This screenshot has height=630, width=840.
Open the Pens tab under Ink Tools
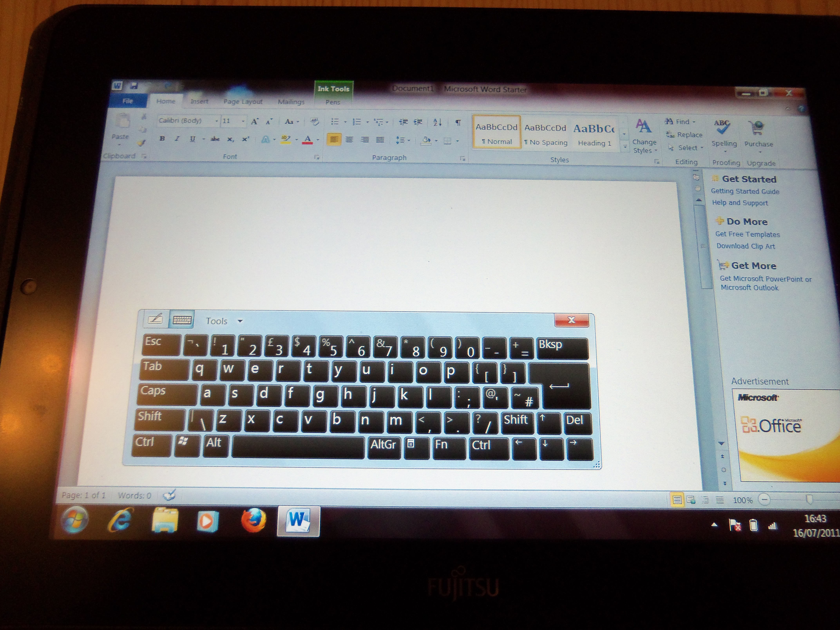333,102
